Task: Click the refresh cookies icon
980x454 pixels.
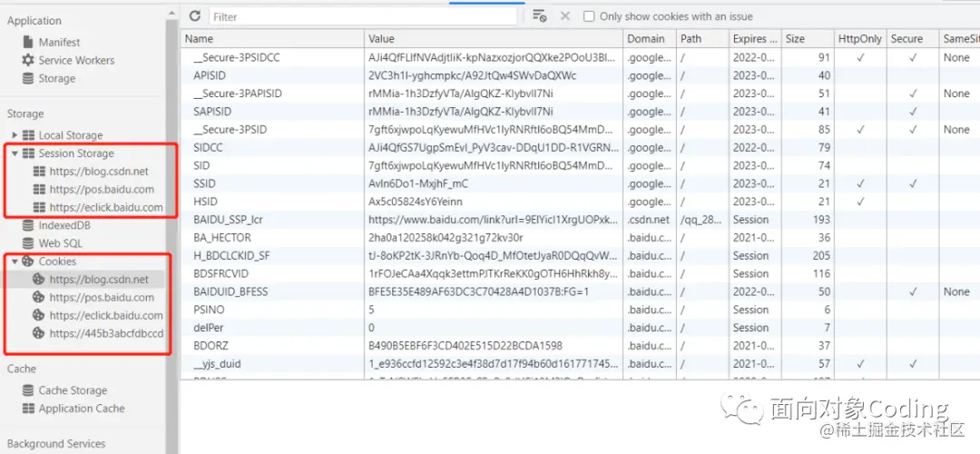Action: [195, 16]
